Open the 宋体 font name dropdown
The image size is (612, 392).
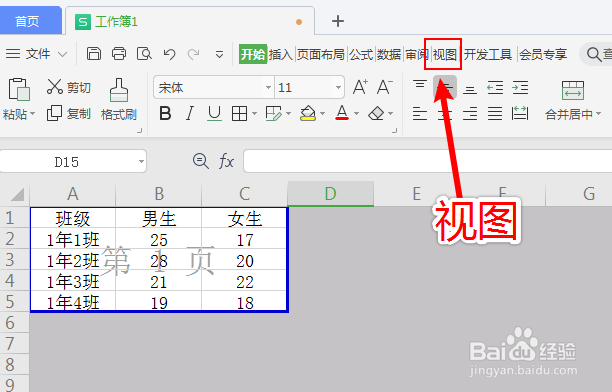[x=268, y=87]
